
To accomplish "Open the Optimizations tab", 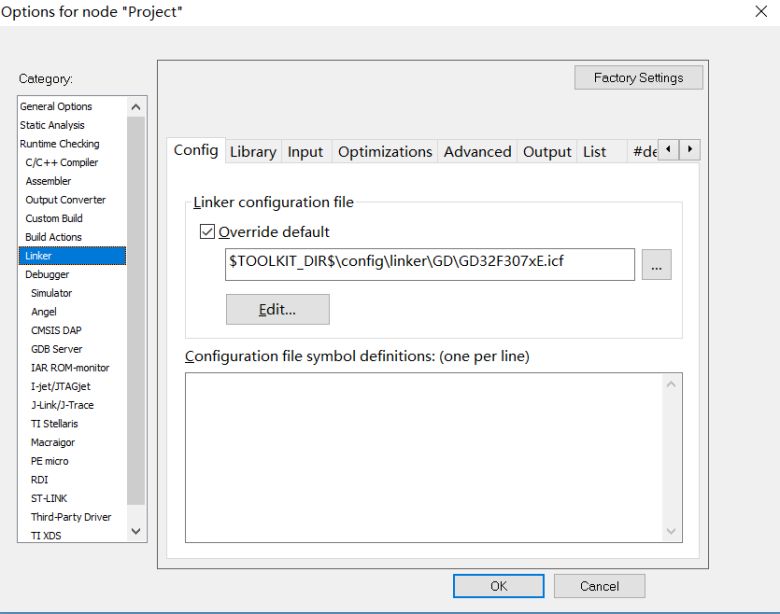I will (385, 151).
